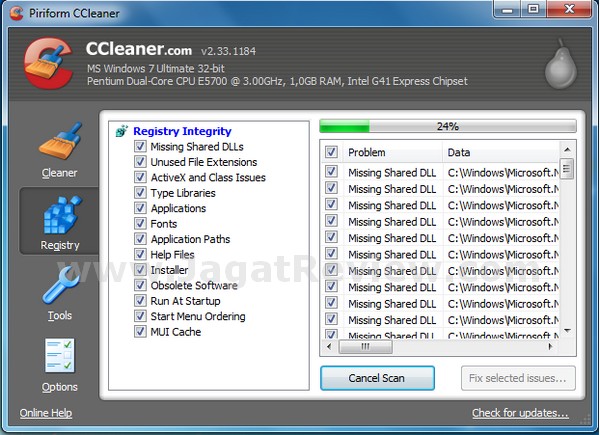Toggle ActiveX and Class Issues checkbox
The width and height of the screenshot is (600, 435).
point(140,177)
